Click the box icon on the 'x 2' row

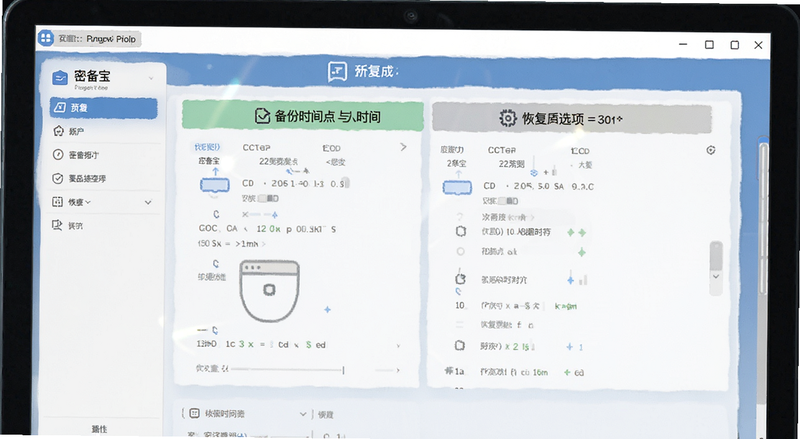tap(460, 346)
